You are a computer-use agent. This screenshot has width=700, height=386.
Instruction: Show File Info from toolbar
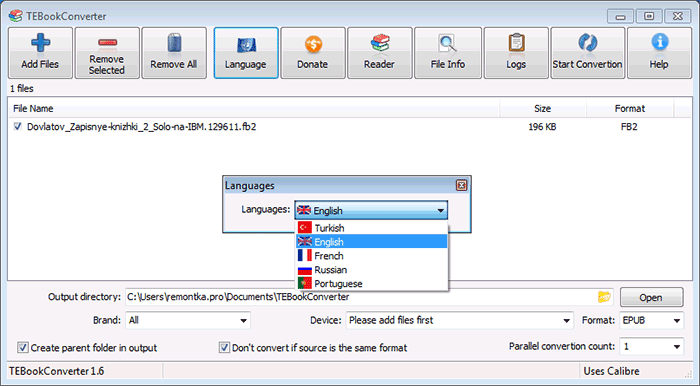click(x=448, y=53)
